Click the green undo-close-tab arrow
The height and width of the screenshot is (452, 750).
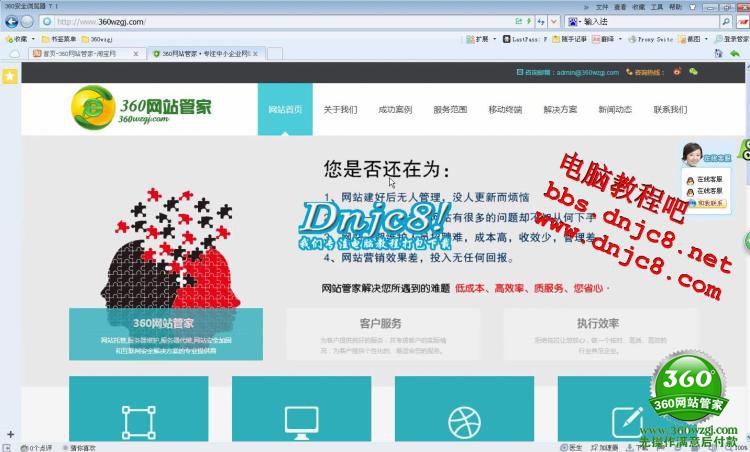[x=735, y=54]
